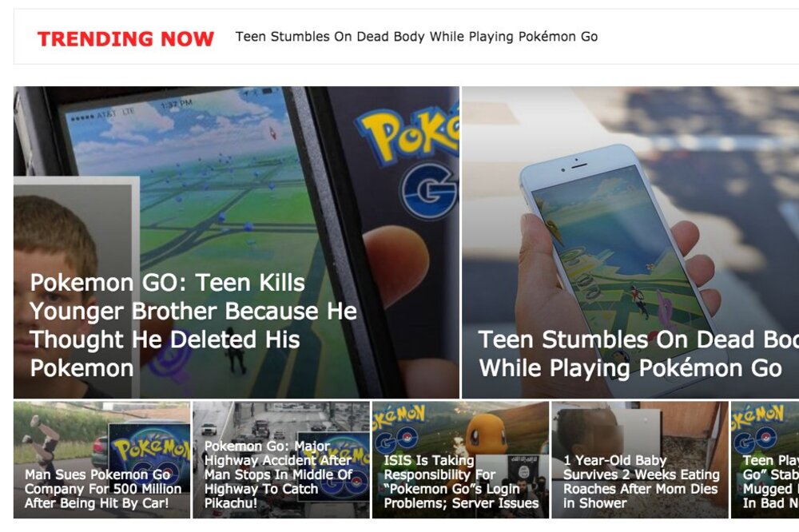799x532 pixels.
Task: Open the Teen Stumbles On Dead Body article headline
Action: pos(638,354)
